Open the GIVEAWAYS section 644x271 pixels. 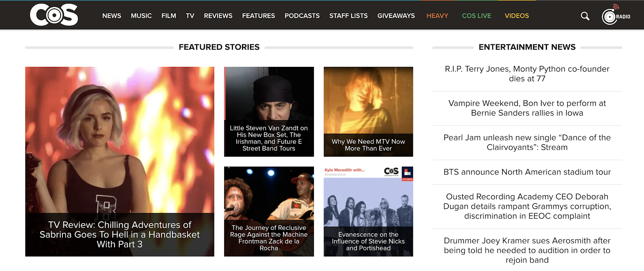pyautogui.click(x=396, y=16)
